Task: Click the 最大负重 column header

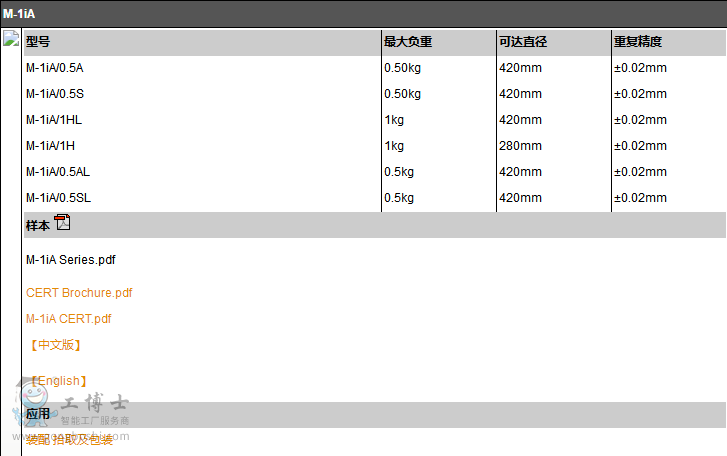Action: [408, 42]
